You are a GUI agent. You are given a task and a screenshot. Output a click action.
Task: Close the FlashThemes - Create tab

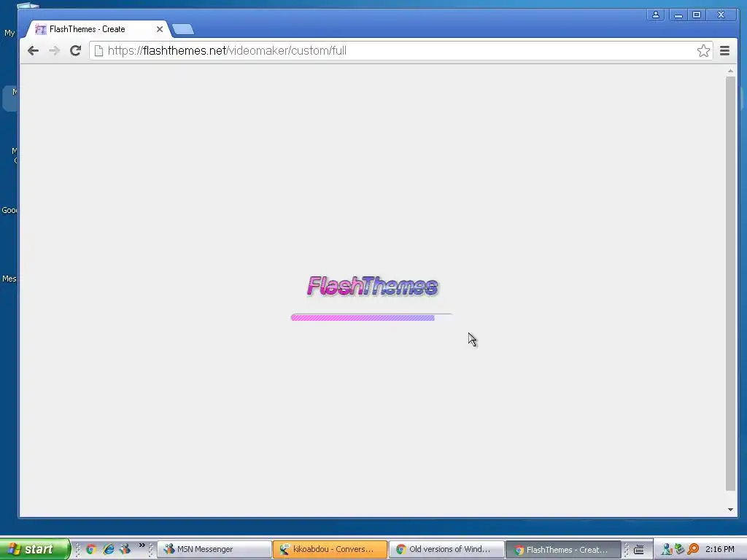[160, 29]
